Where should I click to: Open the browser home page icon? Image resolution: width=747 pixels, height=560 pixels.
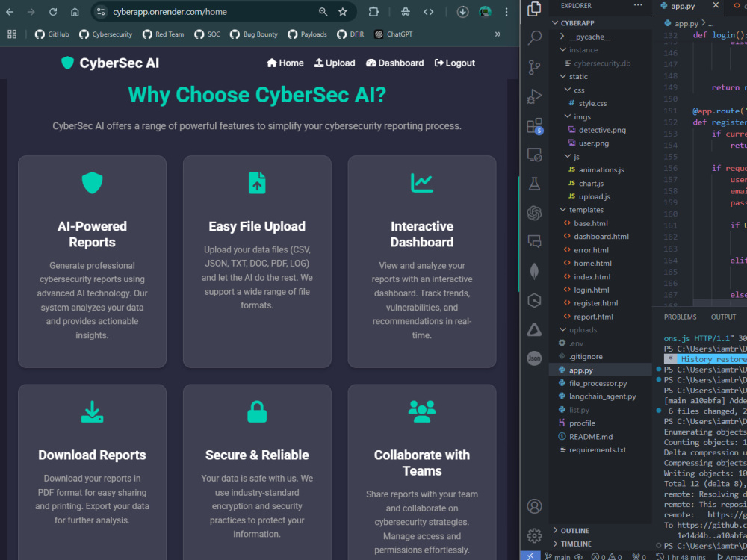[x=75, y=12]
